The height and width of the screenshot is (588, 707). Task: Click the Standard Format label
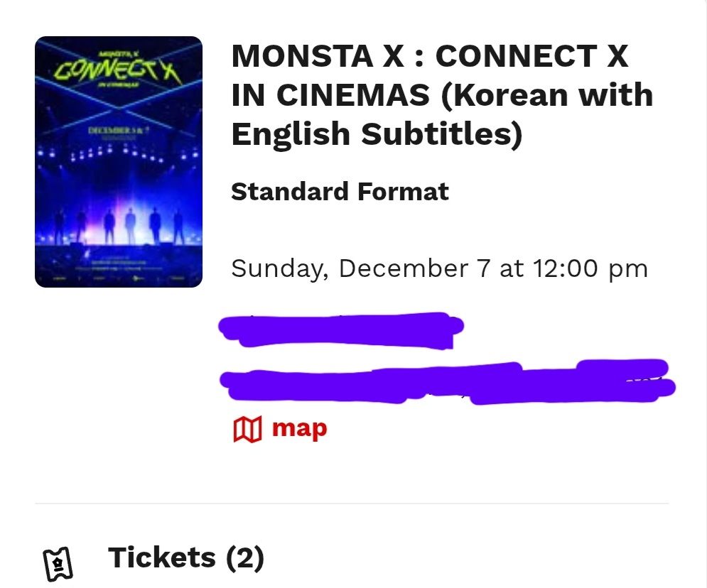[x=340, y=192]
